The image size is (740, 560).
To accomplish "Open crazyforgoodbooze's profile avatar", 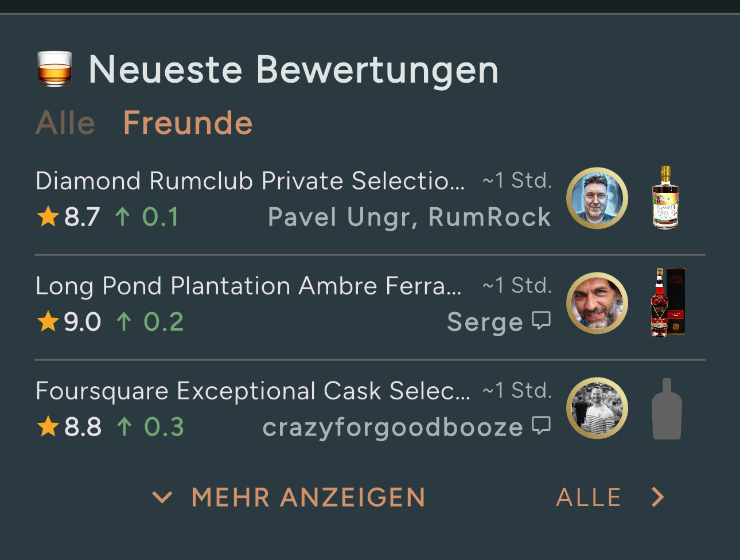I will (597, 409).
